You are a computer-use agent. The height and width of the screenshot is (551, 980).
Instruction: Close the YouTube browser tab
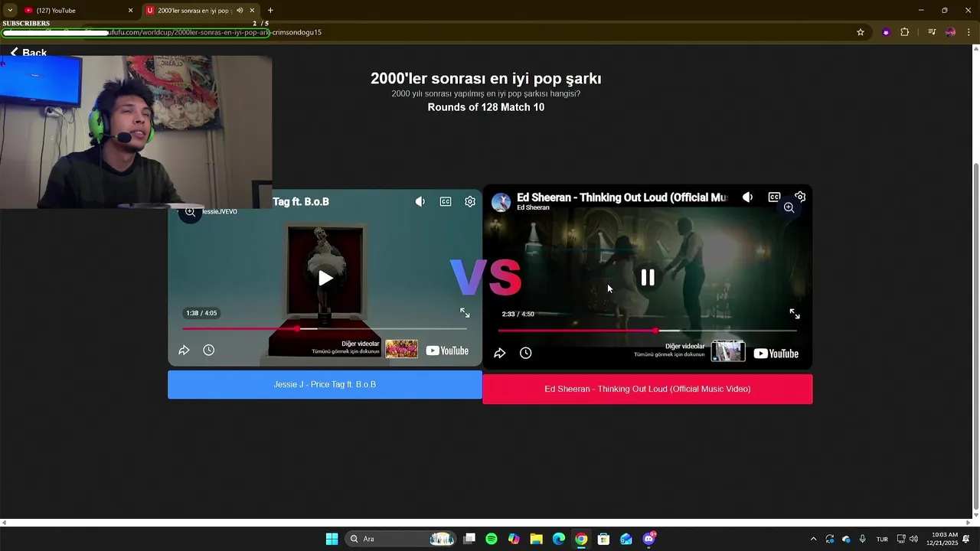(x=130, y=11)
